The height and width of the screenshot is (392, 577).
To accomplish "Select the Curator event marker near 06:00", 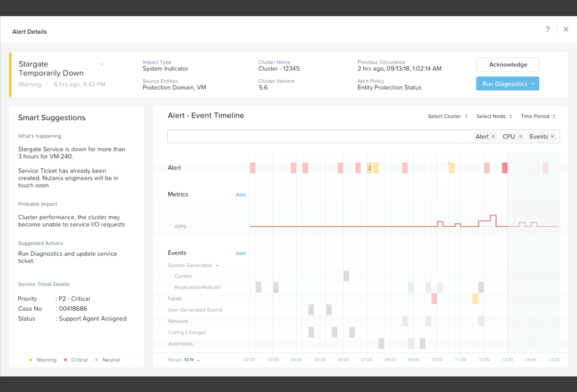I will click(346, 276).
